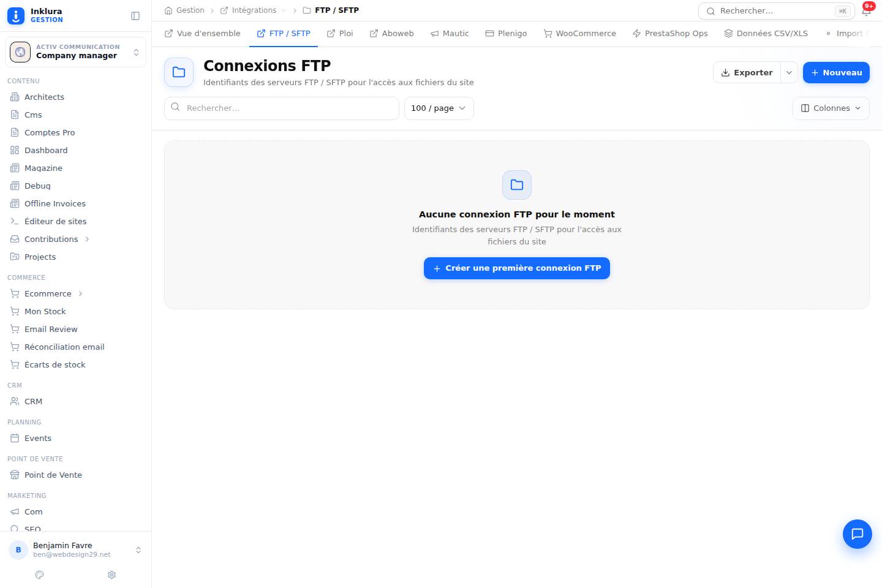Switch to the Vue d'ensemble tab

pos(203,34)
